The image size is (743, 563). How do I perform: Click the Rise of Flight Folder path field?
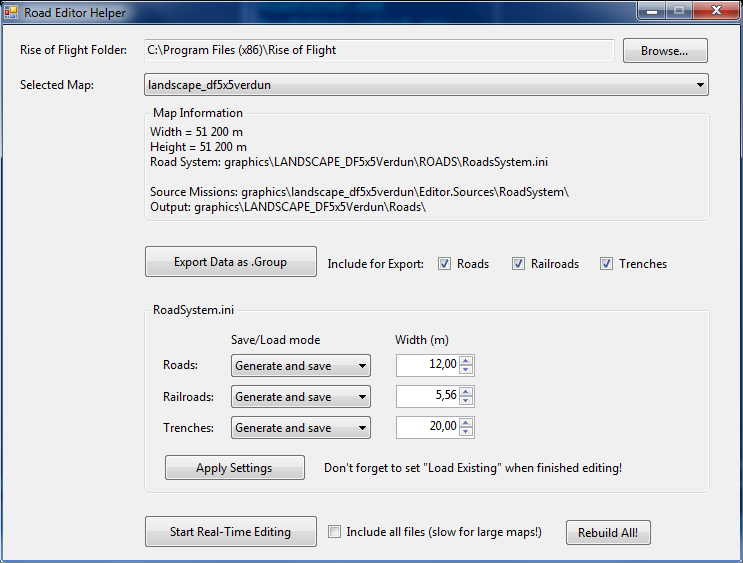coord(379,50)
